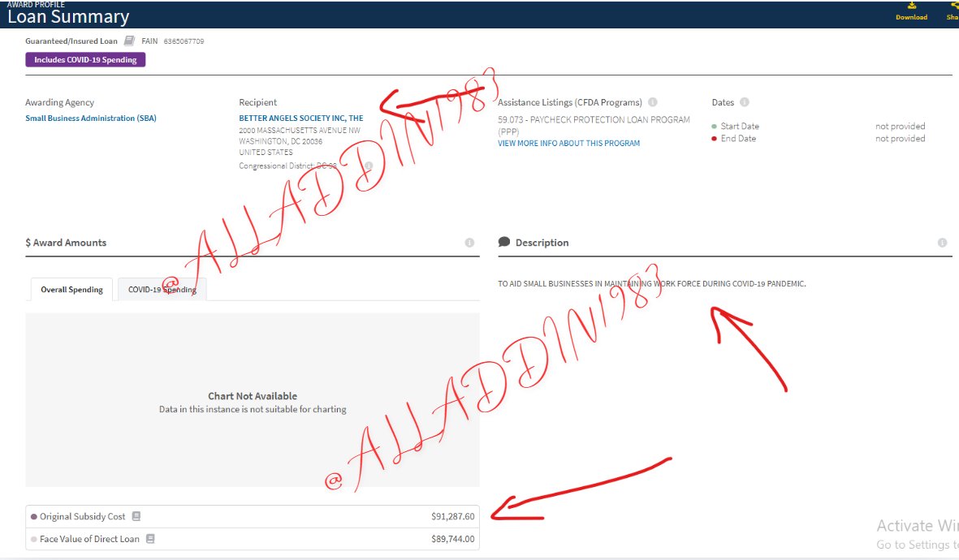
Task: Click info icon next to Assistance Listings
Action: (x=653, y=102)
